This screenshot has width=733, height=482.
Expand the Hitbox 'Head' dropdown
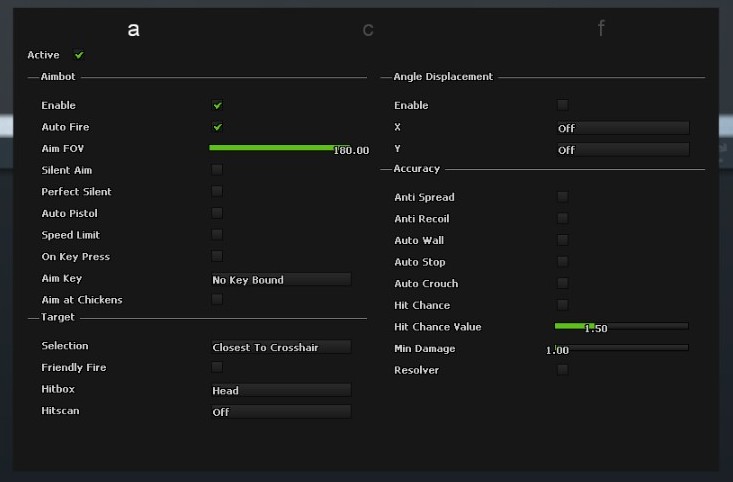click(280, 390)
